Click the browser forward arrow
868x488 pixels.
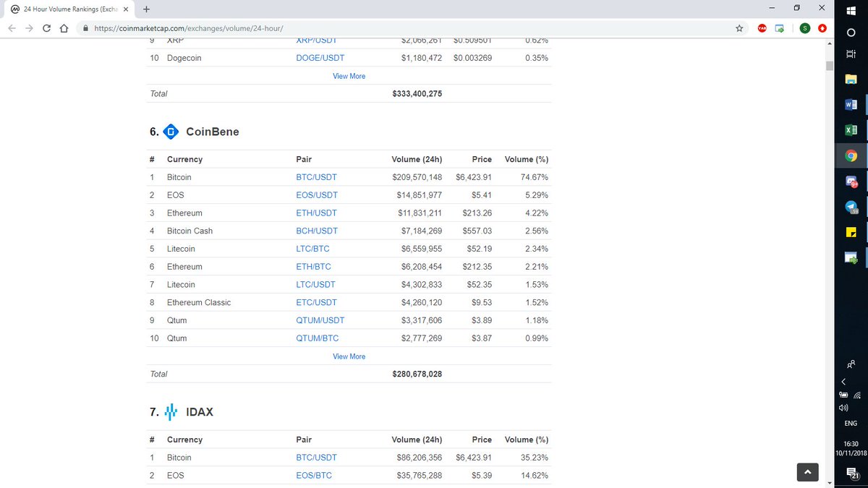(30, 28)
